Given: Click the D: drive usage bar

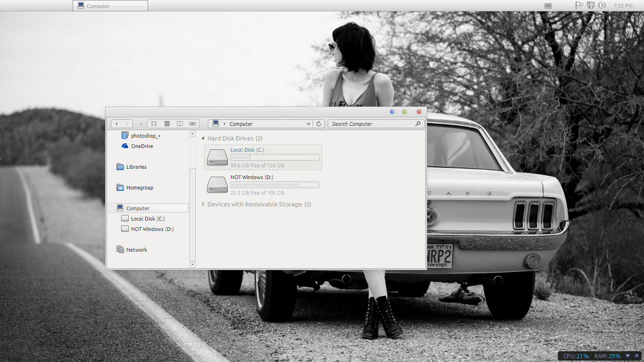Looking at the screenshot, I should click(275, 185).
